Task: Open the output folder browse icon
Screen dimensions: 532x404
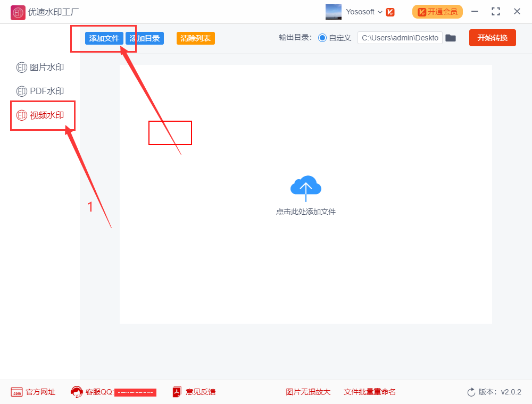Action: pyautogui.click(x=451, y=38)
